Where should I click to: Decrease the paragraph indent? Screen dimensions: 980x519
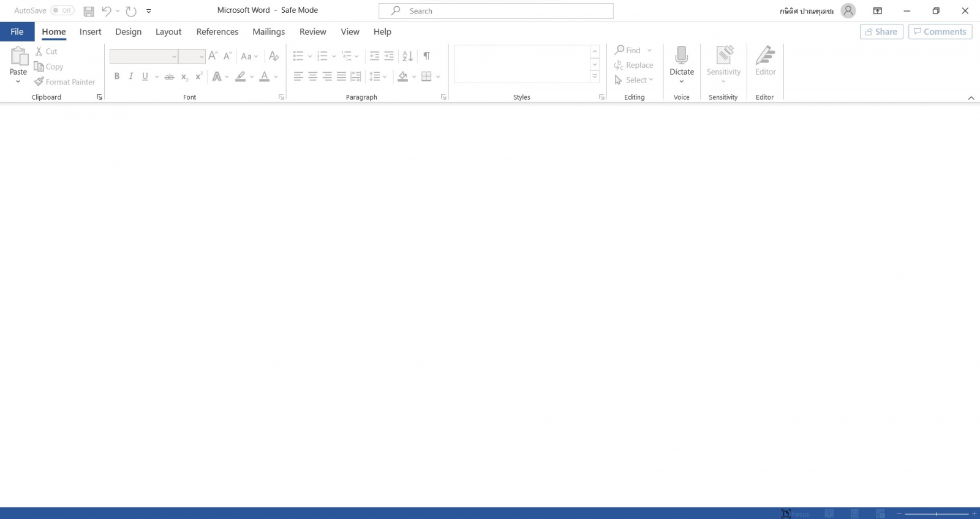tap(375, 56)
